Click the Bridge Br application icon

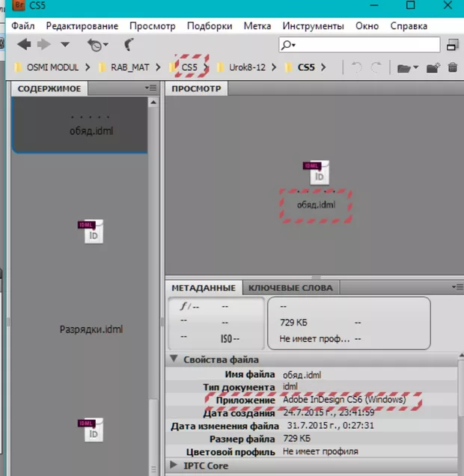pos(19,5)
